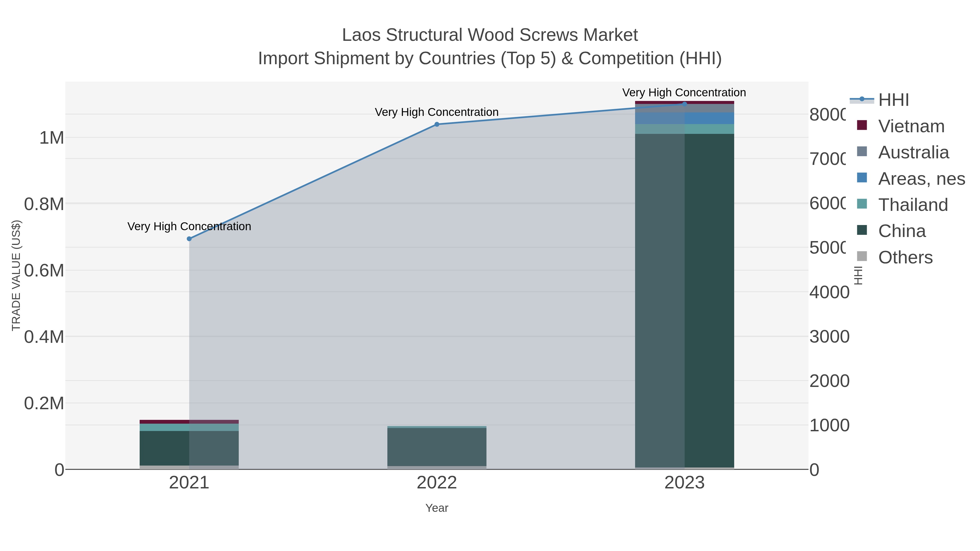Click the 2021 x-axis label
Viewport: 980px width, 551px height.
click(189, 483)
